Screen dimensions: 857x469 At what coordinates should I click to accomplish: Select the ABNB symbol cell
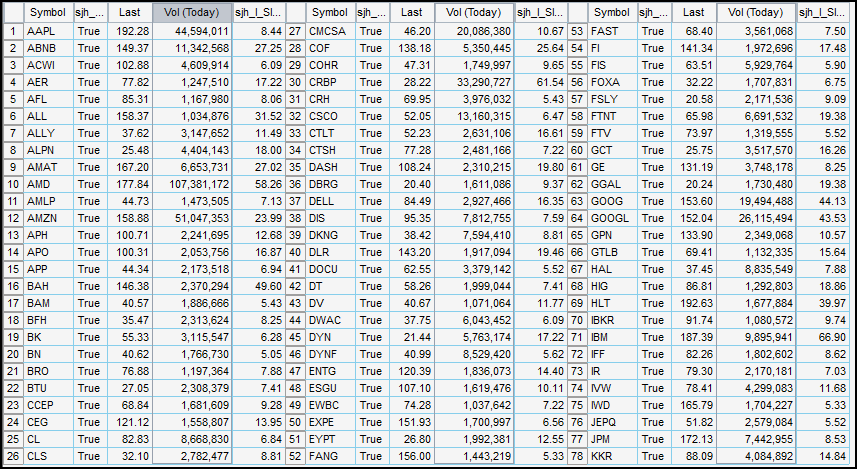(48, 48)
